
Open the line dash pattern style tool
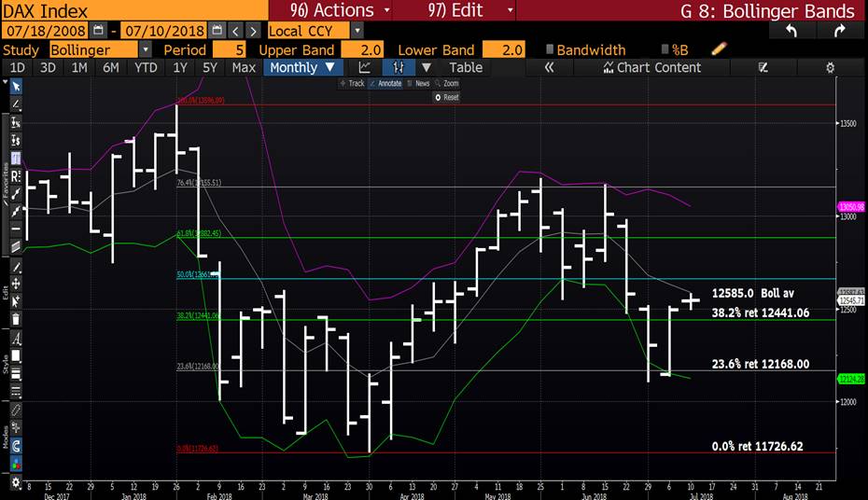click(16, 392)
